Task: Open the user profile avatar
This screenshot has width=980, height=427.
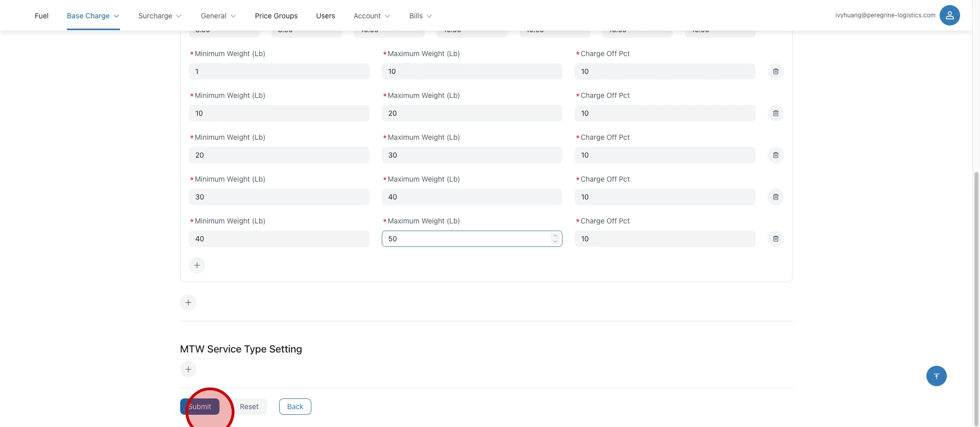Action: pos(949,15)
